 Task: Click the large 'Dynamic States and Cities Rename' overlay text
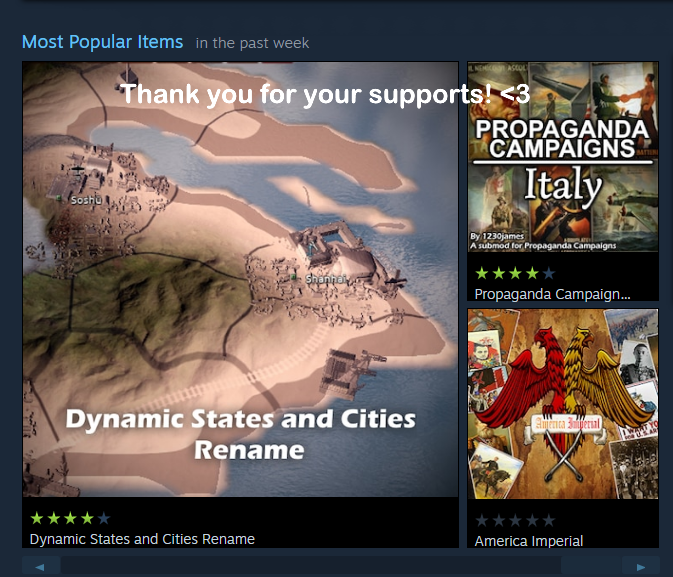[x=240, y=434]
